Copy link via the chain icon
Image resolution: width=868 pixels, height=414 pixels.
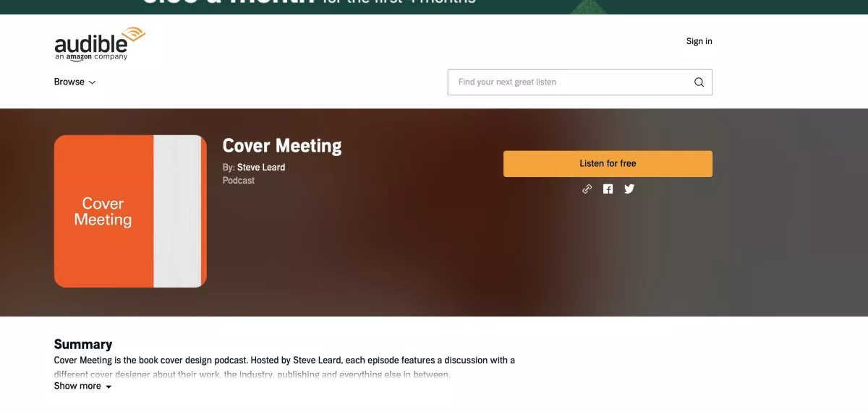point(587,189)
